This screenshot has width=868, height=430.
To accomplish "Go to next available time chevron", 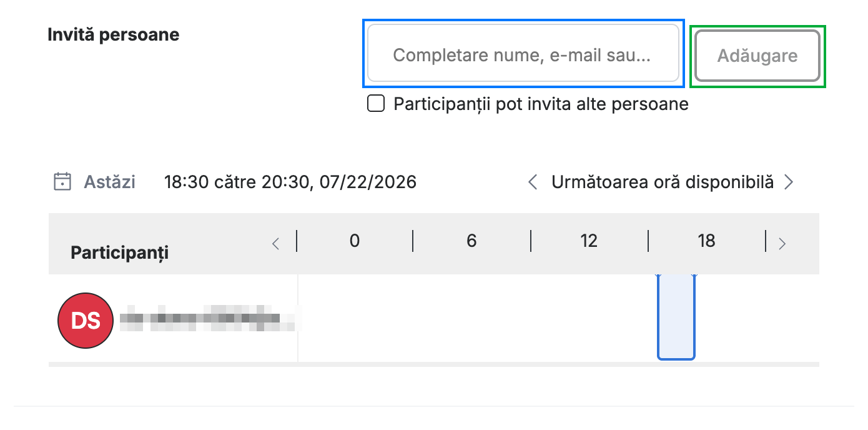I will click(x=789, y=182).
